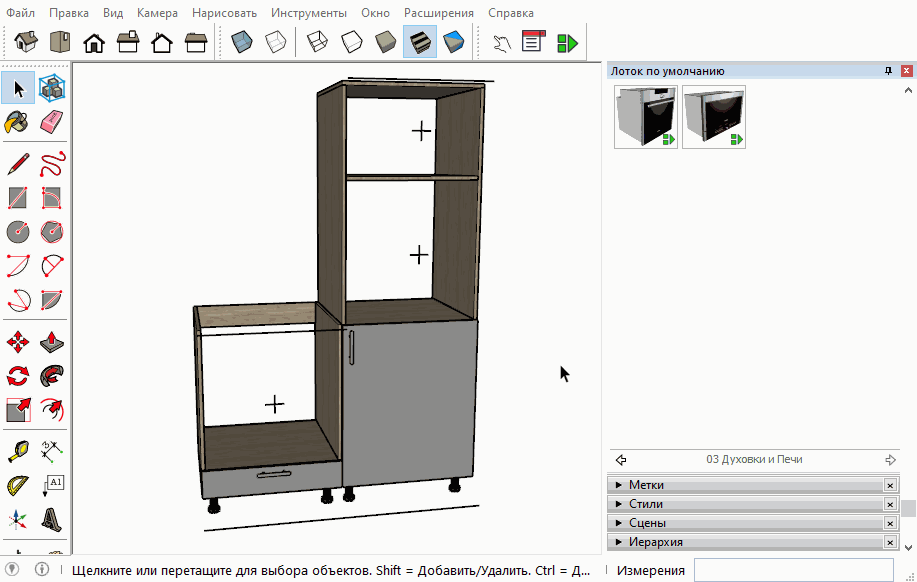Choose the Dimensions tool

click(x=52, y=452)
